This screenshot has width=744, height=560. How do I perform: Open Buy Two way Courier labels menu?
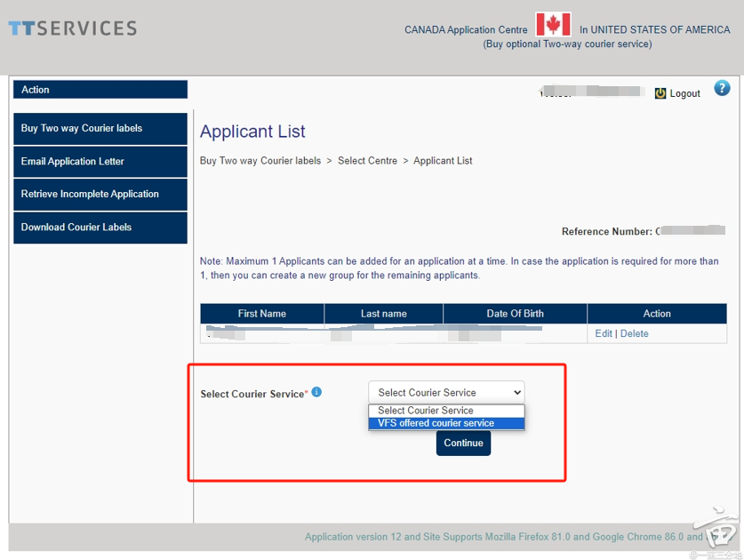(100, 128)
